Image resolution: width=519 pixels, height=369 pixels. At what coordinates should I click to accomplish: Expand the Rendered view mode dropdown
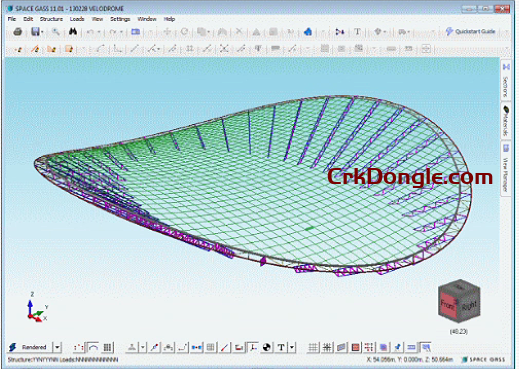[x=57, y=347]
